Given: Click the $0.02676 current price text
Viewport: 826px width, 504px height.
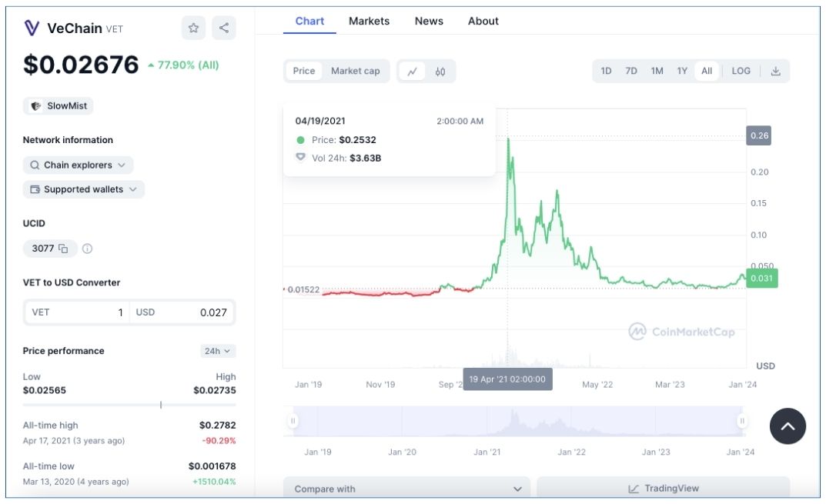Looking at the screenshot, I should click(81, 65).
